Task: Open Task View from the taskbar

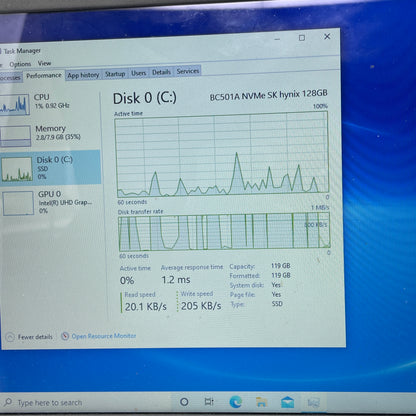Action: (x=209, y=402)
